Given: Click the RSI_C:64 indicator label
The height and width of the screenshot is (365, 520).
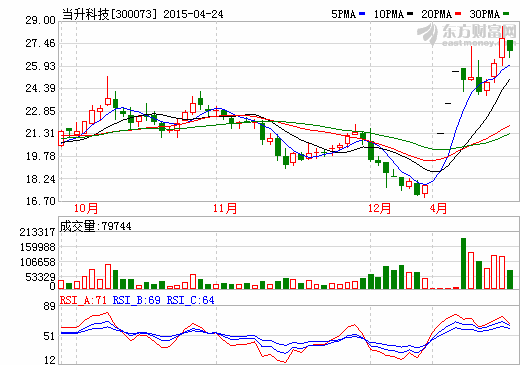Looking at the screenshot, I should 190,300.
